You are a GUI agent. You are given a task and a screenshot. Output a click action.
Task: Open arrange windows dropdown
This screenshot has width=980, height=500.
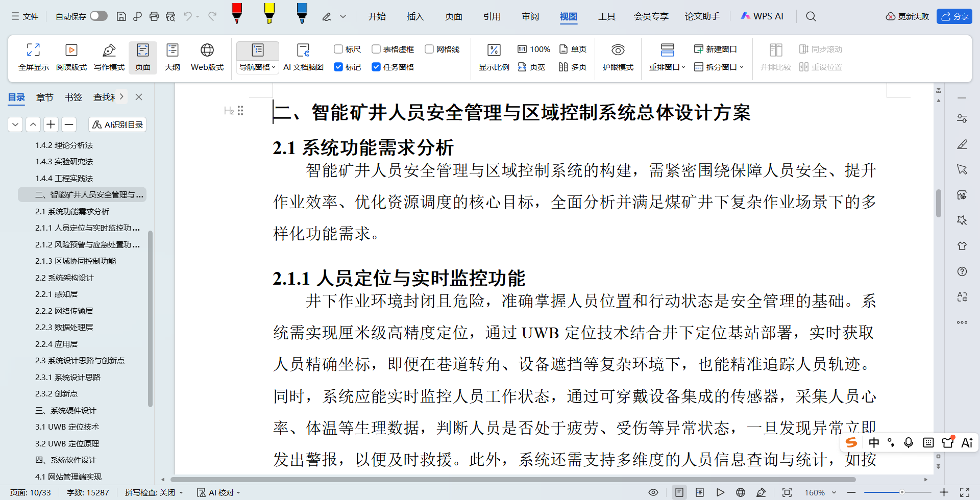pyautogui.click(x=667, y=67)
